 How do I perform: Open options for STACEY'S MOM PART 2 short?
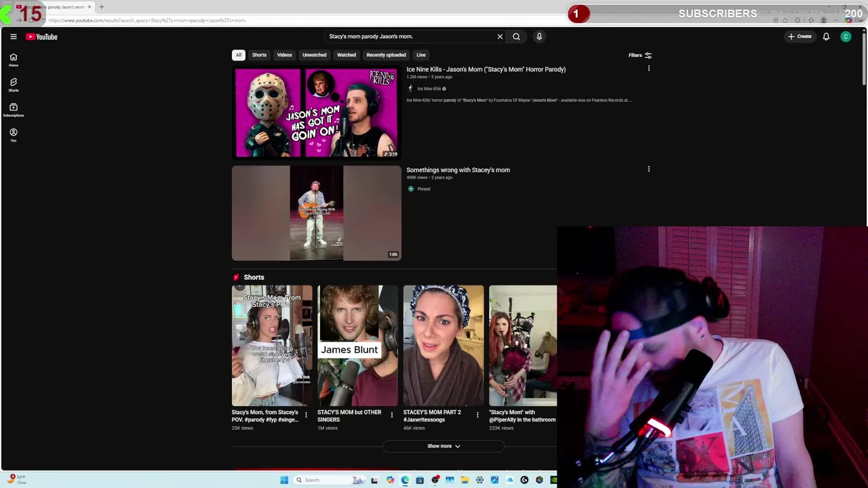tap(477, 415)
